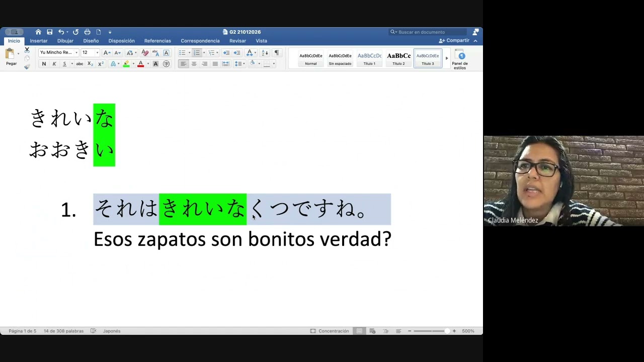Open the Revisar tab
Viewport: 644px width, 362px height.
(237, 41)
